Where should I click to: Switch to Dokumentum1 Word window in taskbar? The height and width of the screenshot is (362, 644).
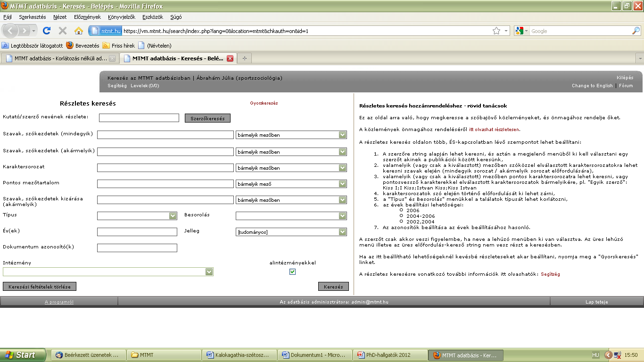point(315,355)
